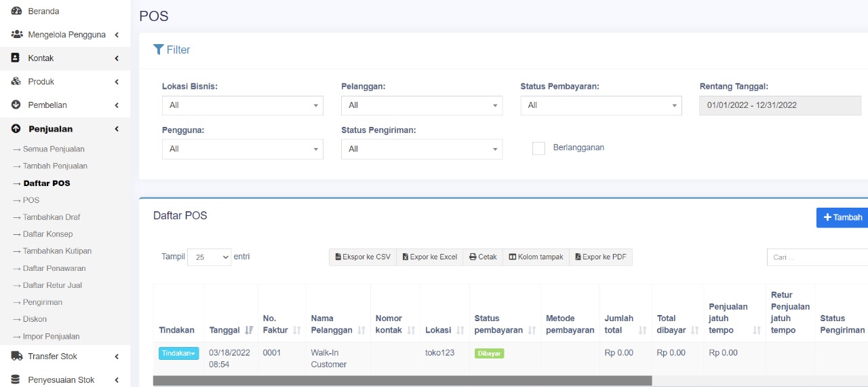The width and height of the screenshot is (868, 387).
Task: Sort by Nama Pelanggan sort icon
Action: [361, 330]
